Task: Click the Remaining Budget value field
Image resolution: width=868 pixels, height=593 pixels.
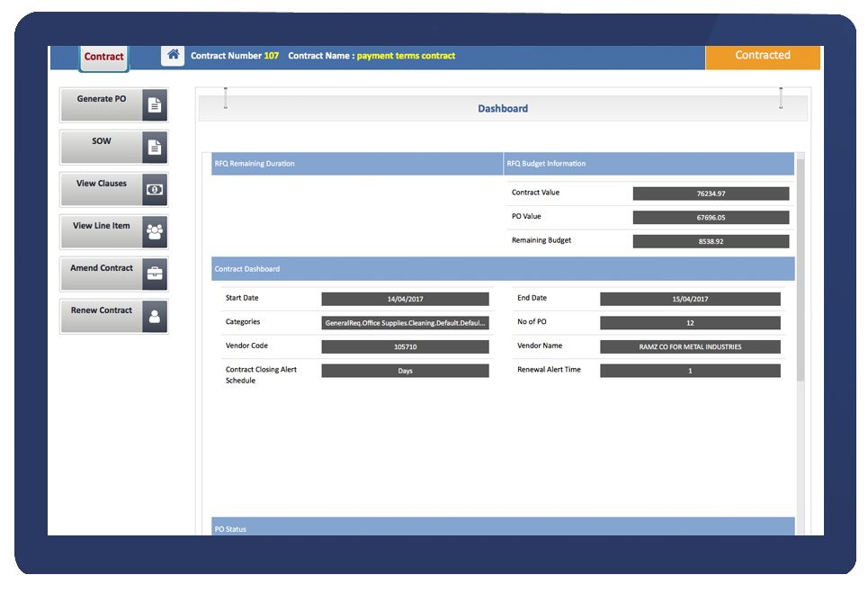Action: point(711,242)
